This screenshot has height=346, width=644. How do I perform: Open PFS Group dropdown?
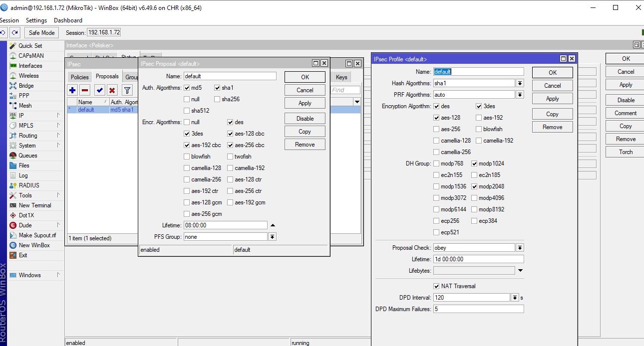(x=272, y=237)
